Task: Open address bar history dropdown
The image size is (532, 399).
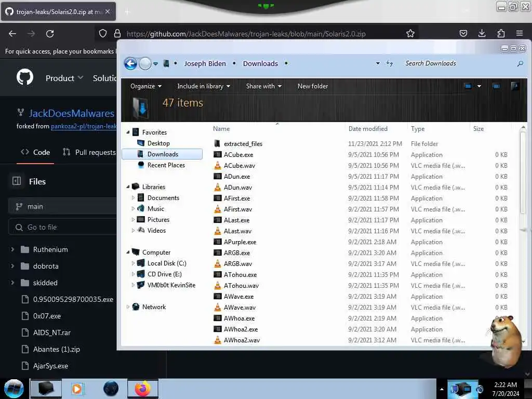Action: 378,63
